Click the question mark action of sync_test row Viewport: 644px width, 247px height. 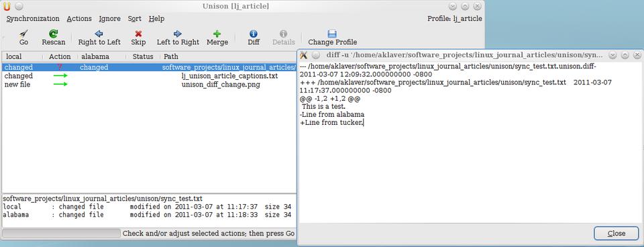[x=60, y=67]
